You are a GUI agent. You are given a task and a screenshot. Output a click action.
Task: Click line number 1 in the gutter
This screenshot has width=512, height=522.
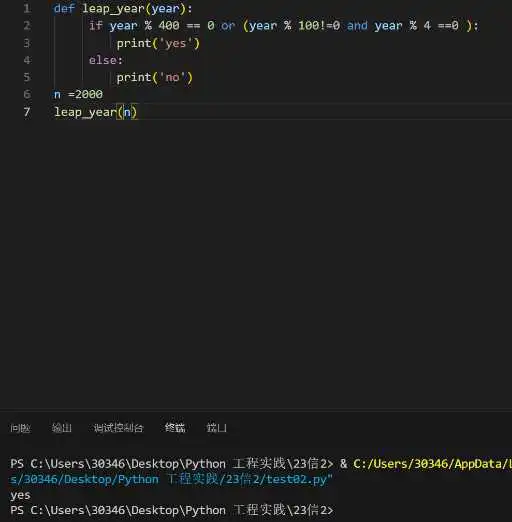[x=27, y=9]
